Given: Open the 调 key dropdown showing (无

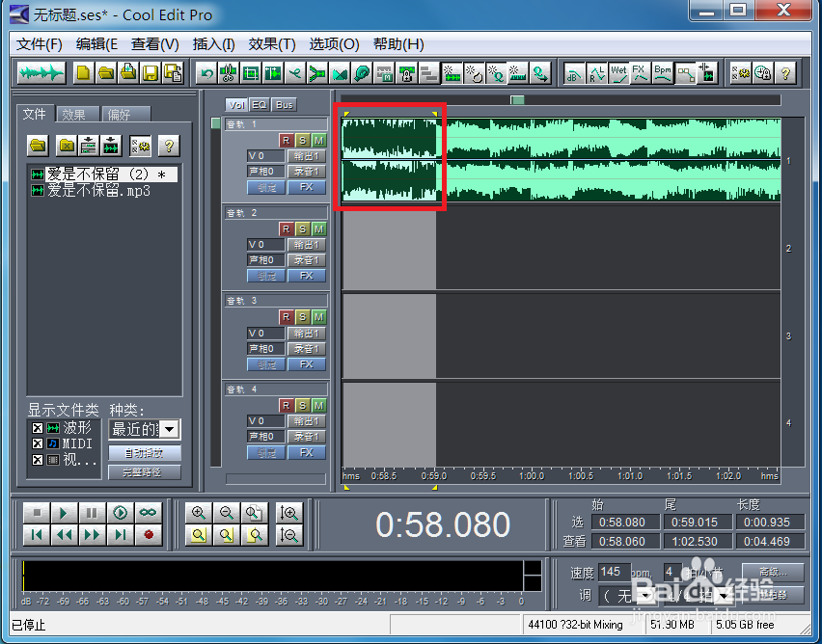Looking at the screenshot, I should coord(644,596).
